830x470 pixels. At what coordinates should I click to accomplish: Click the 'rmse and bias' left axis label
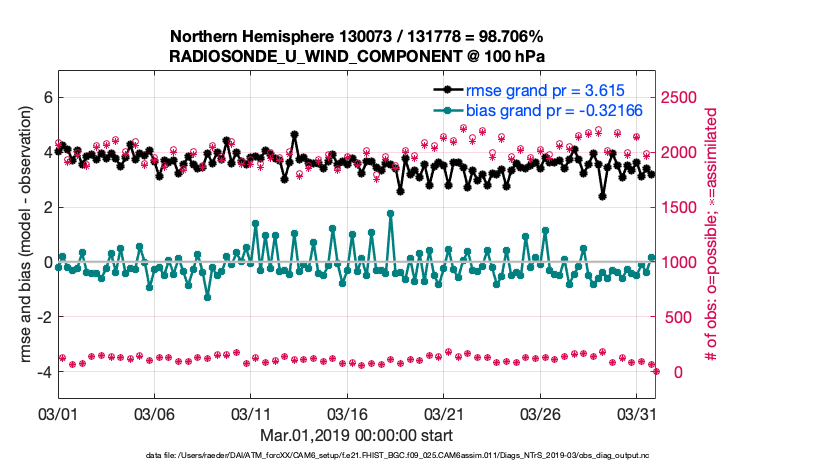coord(17,235)
